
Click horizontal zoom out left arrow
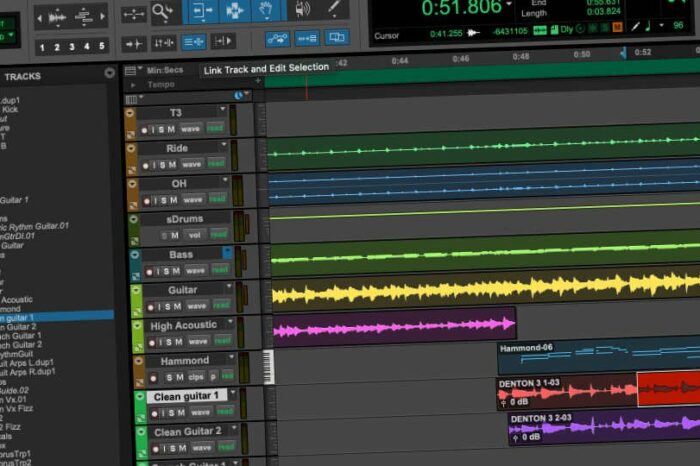39,18
